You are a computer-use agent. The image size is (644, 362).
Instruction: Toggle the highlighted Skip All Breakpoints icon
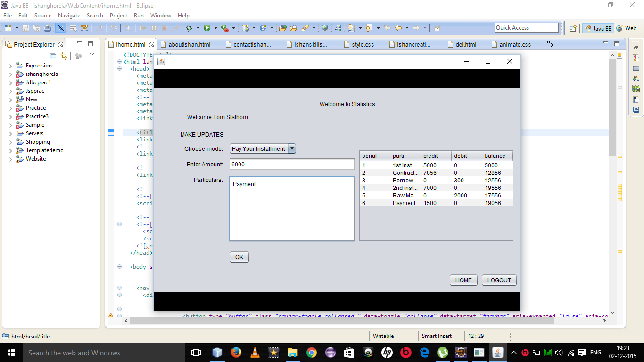[61, 28]
